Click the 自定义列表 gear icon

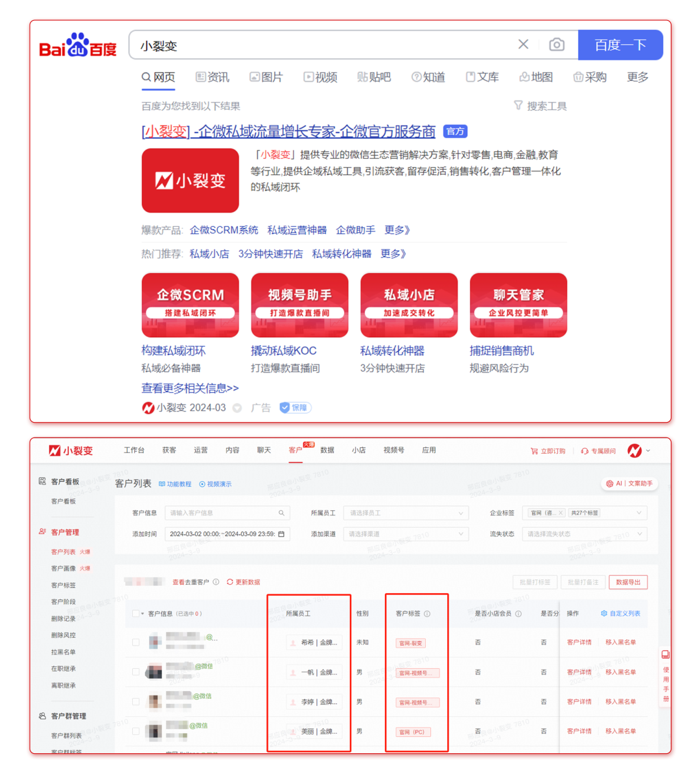click(604, 613)
